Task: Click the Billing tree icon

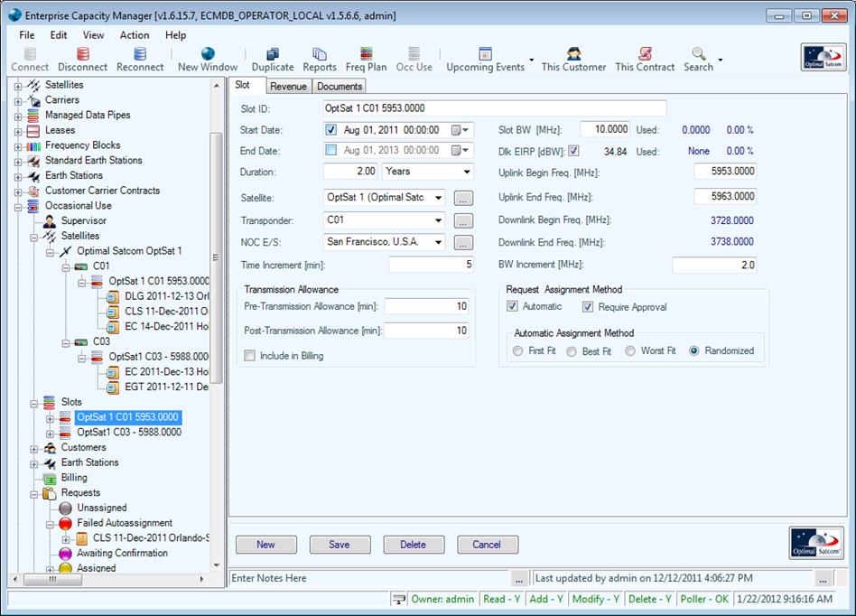Action: coord(50,479)
